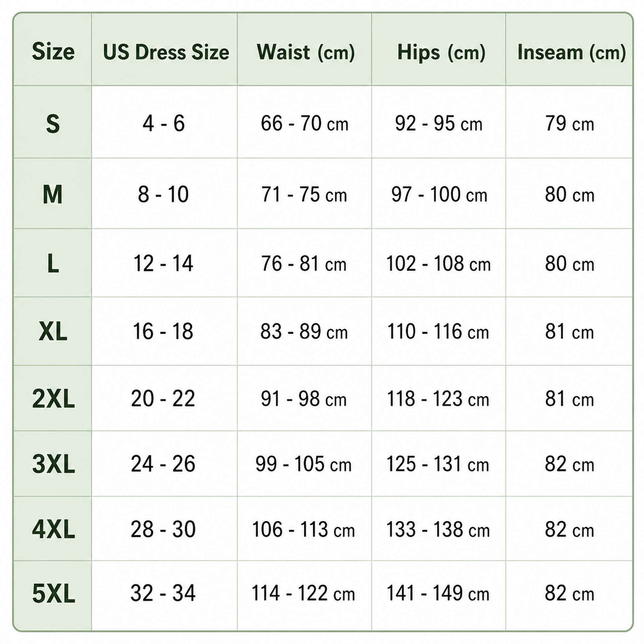Click the 79 cm inseam cell

pyautogui.click(x=569, y=123)
